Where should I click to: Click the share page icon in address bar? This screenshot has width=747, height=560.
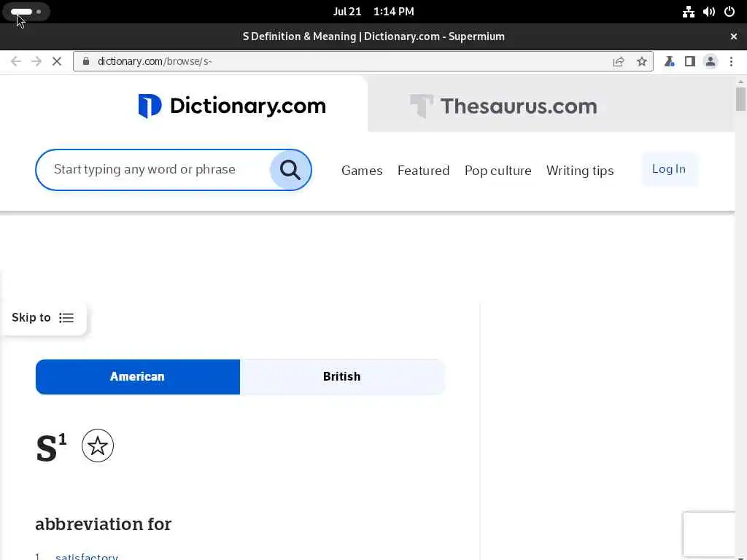click(619, 61)
